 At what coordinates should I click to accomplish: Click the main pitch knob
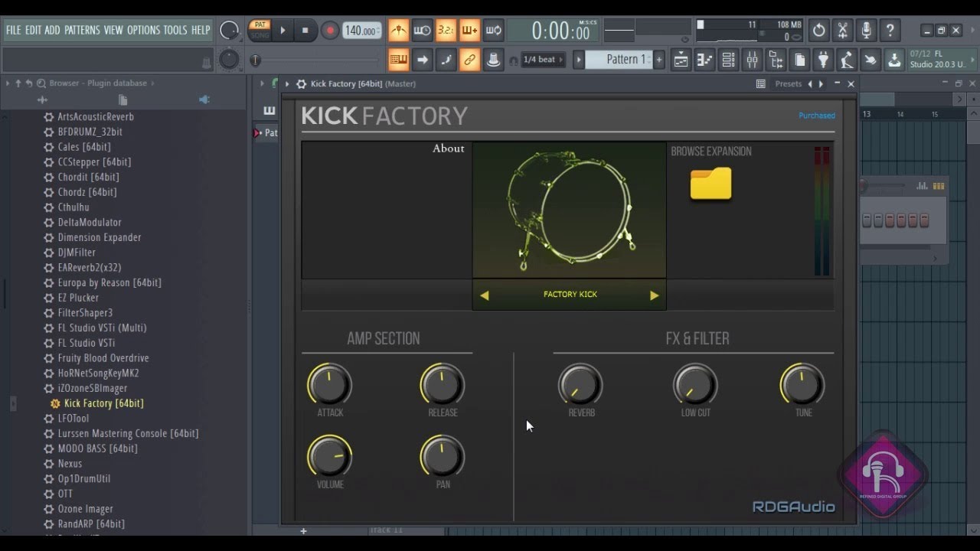[229, 60]
